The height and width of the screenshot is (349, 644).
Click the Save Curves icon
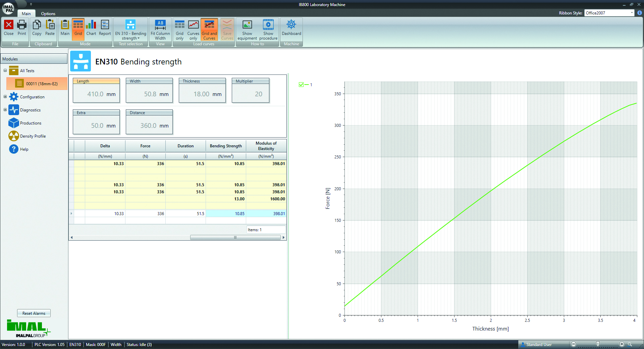coord(227,30)
